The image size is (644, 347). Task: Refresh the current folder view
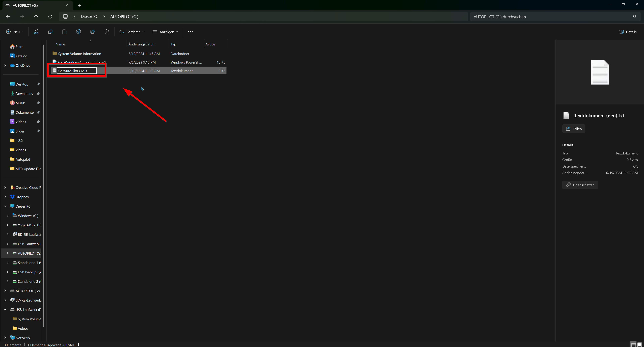coord(50,16)
